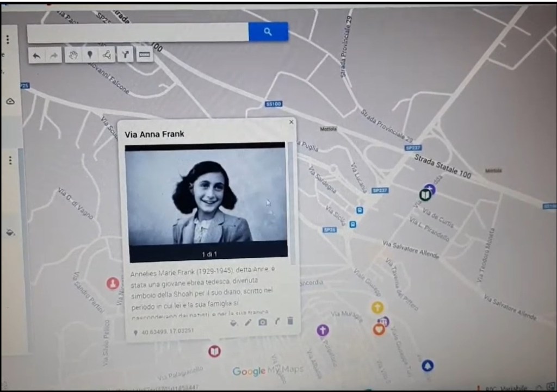Open the top three-dot menu in sidebar
557x392 pixels.
pos(8,40)
